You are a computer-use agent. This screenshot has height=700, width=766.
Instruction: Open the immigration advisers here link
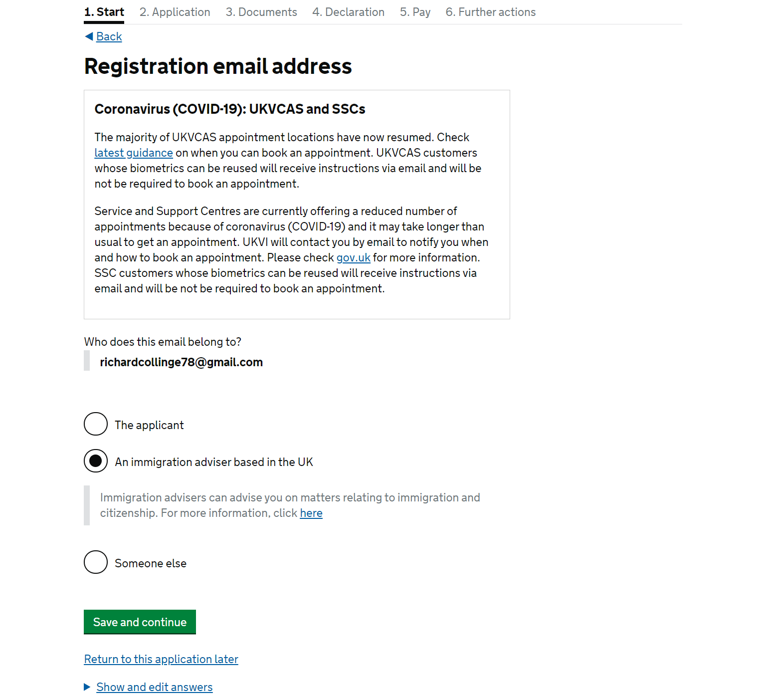tap(311, 513)
